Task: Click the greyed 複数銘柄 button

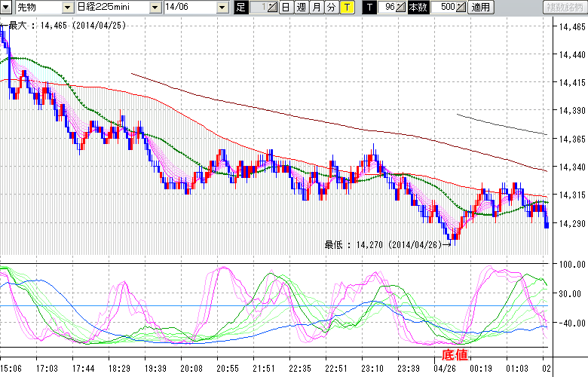Action: (565, 8)
